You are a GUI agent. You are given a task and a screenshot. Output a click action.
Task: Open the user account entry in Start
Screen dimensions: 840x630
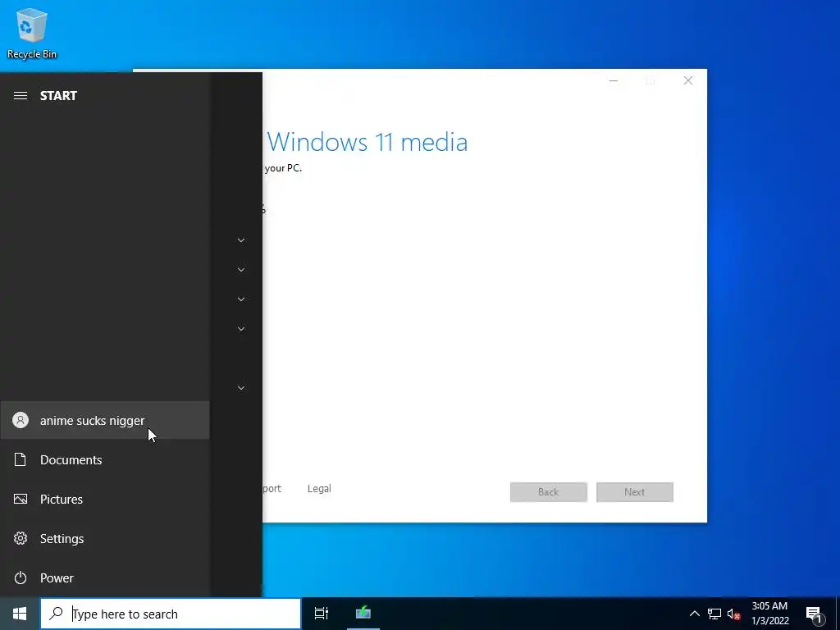104,421
